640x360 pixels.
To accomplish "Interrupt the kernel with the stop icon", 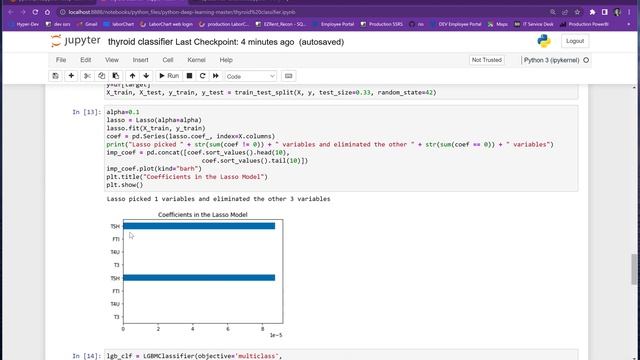I will click(x=189, y=76).
